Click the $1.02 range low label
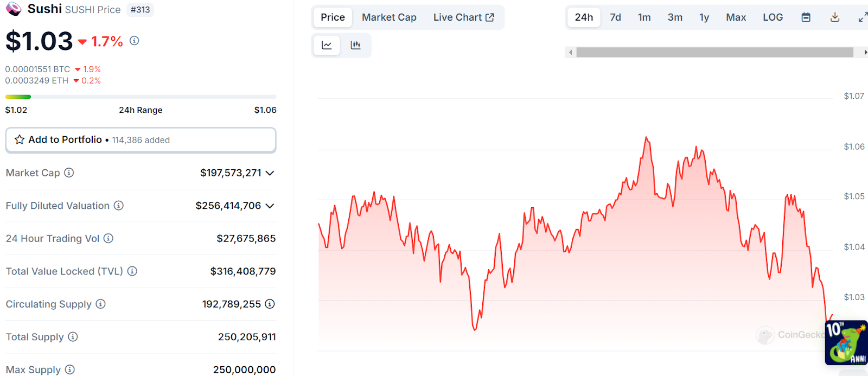The width and height of the screenshot is (868, 376). [x=16, y=110]
